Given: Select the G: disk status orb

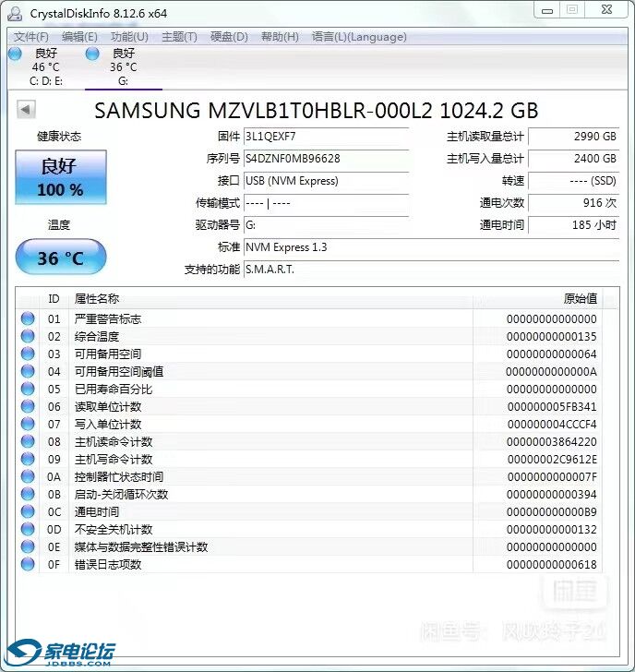Looking at the screenshot, I should click(x=92, y=54).
